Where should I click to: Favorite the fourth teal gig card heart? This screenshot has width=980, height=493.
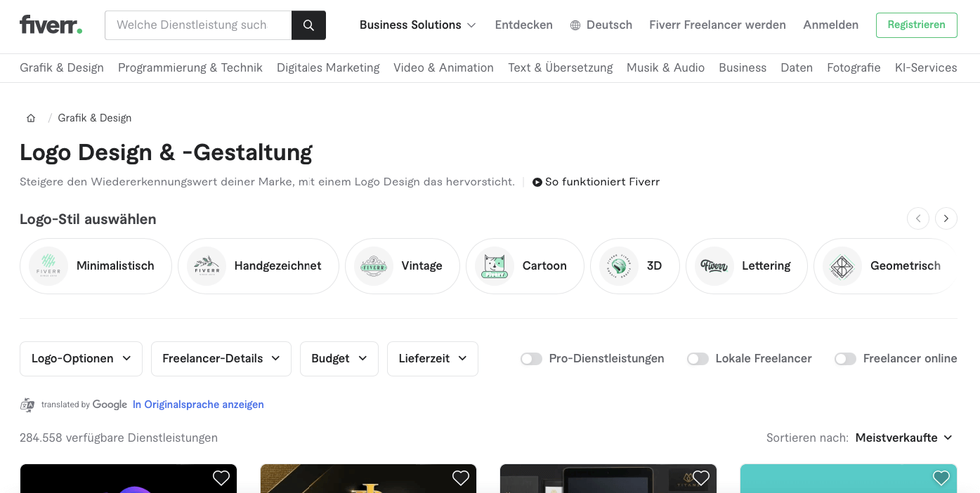(x=941, y=478)
